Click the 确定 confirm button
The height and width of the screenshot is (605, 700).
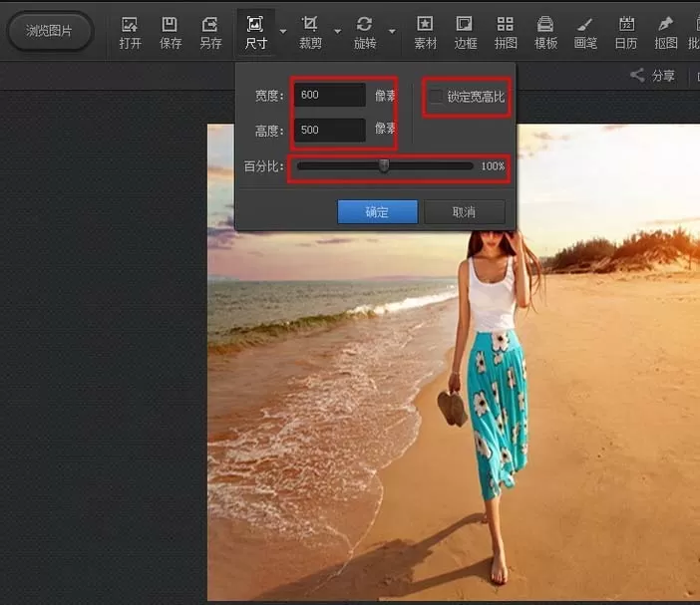point(377,212)
